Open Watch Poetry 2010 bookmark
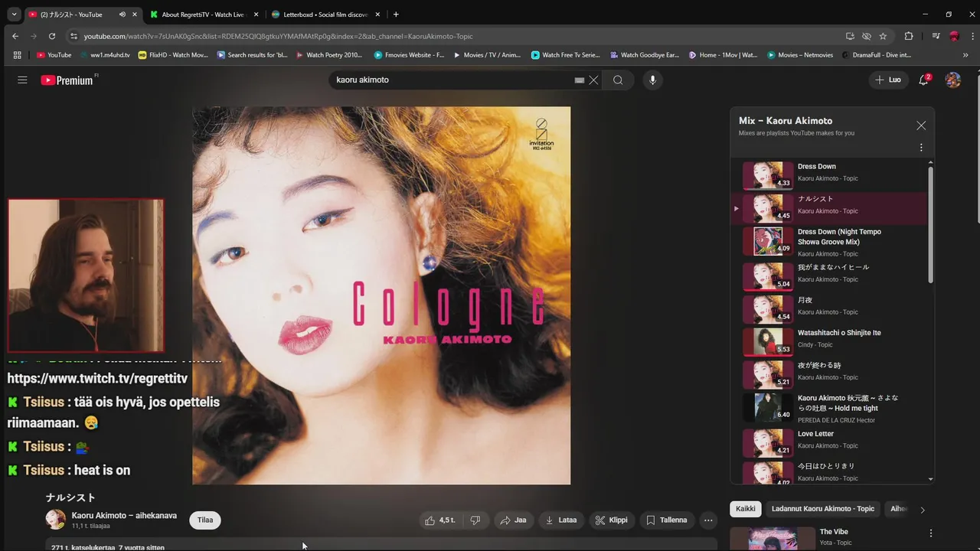 click(x=328, y=55)
